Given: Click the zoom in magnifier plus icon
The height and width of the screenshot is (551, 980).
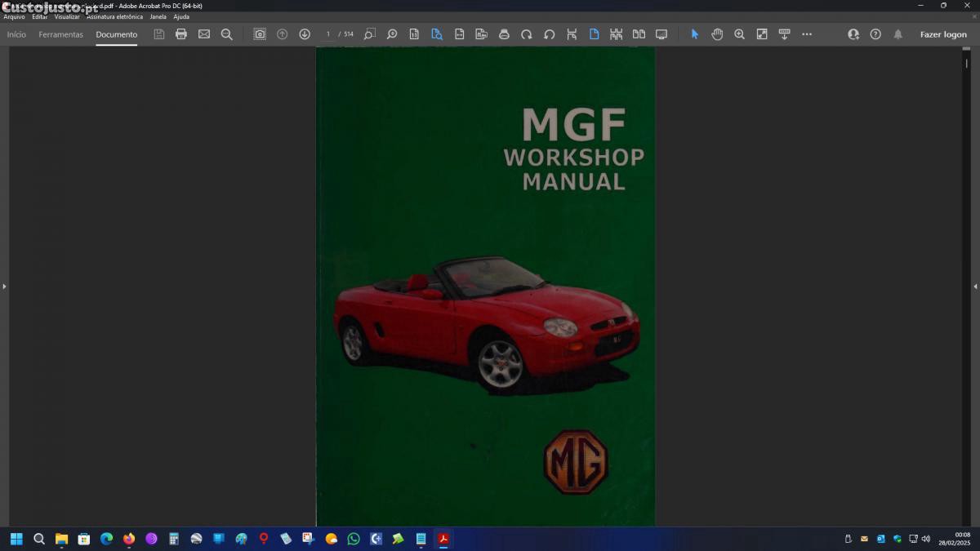Looking at the screenshot, I should pyautogui.click(x=739, y=34).
